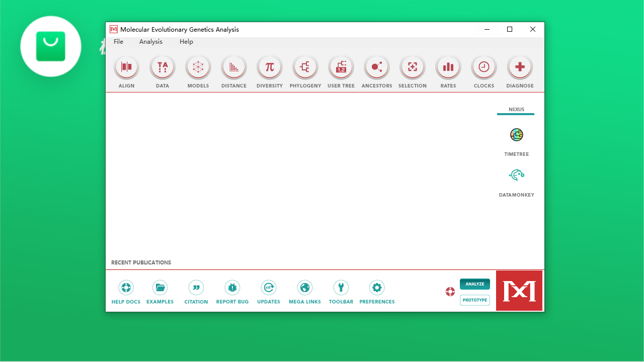
Task: Click the Diagnose plus icon
Action: (x=520, y=67)
